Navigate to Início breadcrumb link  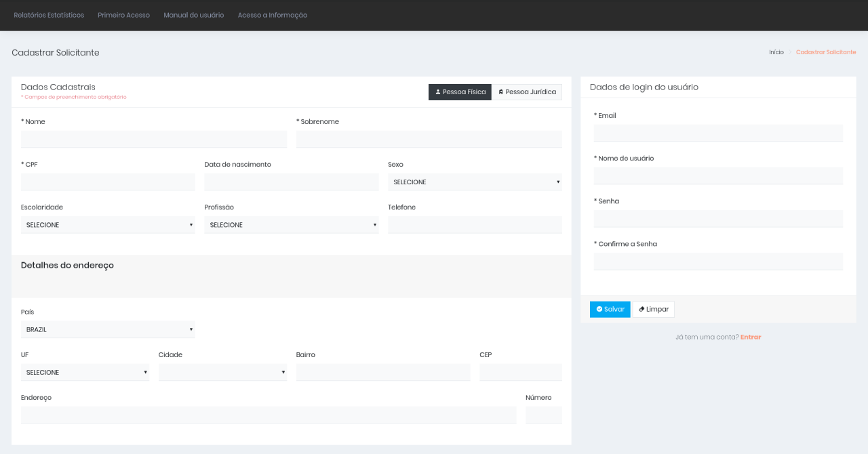coord(776,52)
